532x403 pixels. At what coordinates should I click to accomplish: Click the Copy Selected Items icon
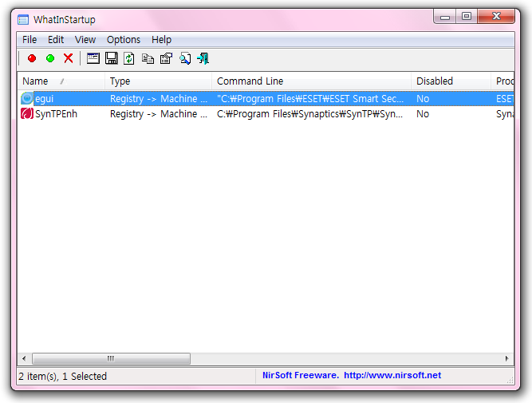[148, 59]
